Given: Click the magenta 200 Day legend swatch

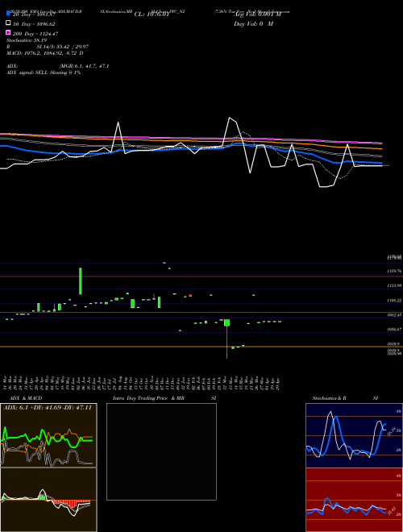Looking at the screenshot, I should tap(8, 32).
